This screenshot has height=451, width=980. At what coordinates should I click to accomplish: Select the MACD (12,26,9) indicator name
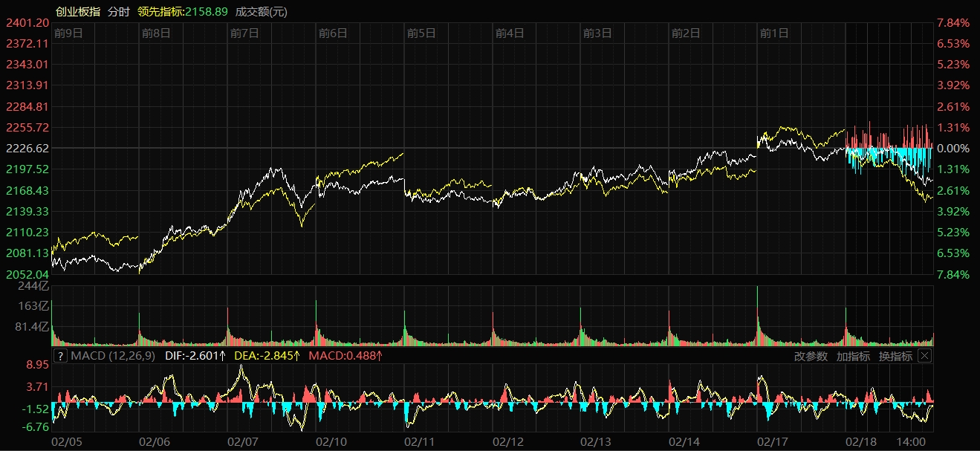click(113, 356)
